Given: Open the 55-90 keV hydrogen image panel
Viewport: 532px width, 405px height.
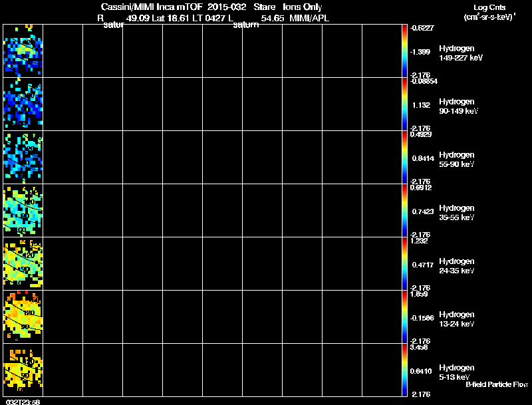Looking at the screenshot, I should (23, 158).
